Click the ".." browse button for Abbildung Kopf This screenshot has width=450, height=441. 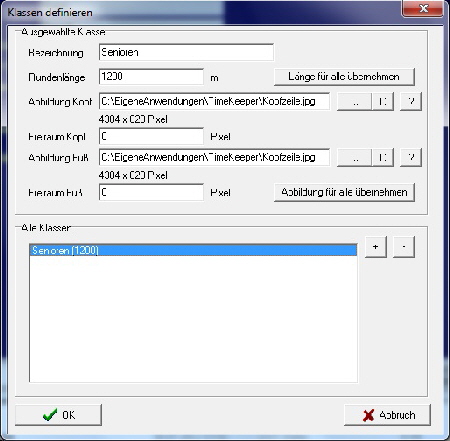click(354, 101)
